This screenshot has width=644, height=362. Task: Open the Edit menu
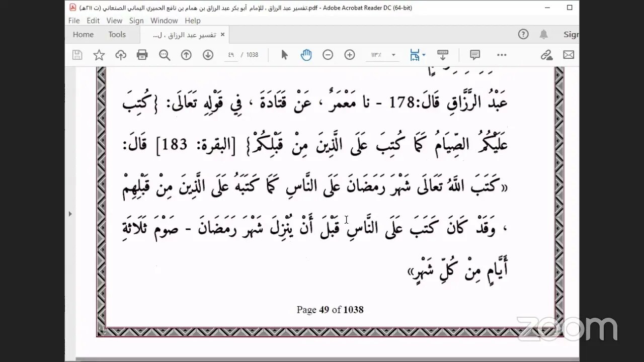tap(93, 21)
